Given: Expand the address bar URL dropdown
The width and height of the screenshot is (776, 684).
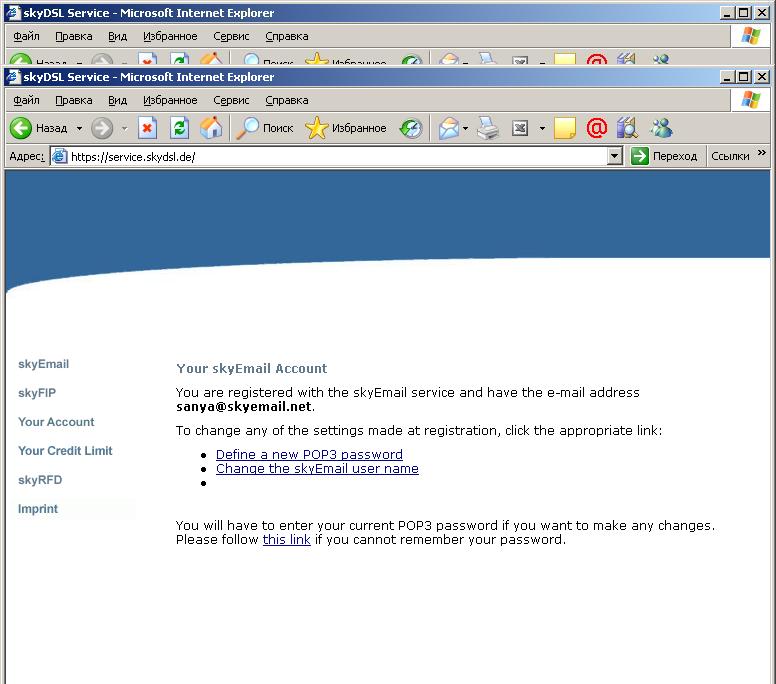Looking at the screenshot, I should pyautogui.click(x=614, y=156).
